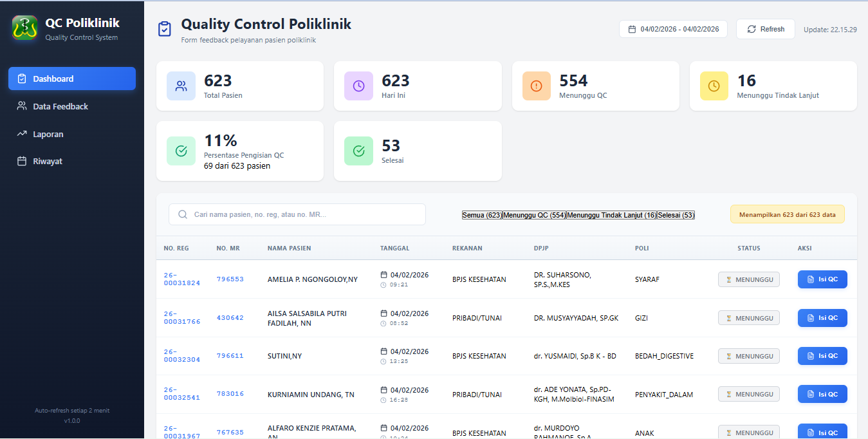
Task: Select the Menunggu Tindak Lanjut (16) filter
Action: point(611,215)
